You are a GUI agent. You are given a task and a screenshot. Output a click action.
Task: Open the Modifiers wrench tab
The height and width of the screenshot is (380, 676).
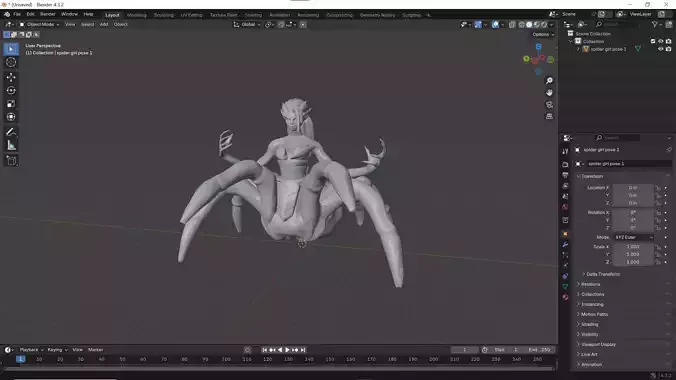(x=565, y=245)
